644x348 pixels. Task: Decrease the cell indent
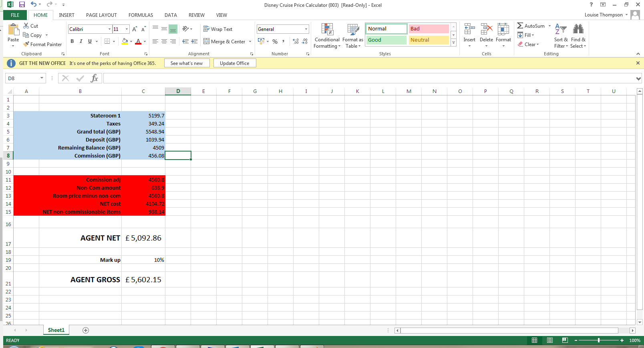point(185,41)
